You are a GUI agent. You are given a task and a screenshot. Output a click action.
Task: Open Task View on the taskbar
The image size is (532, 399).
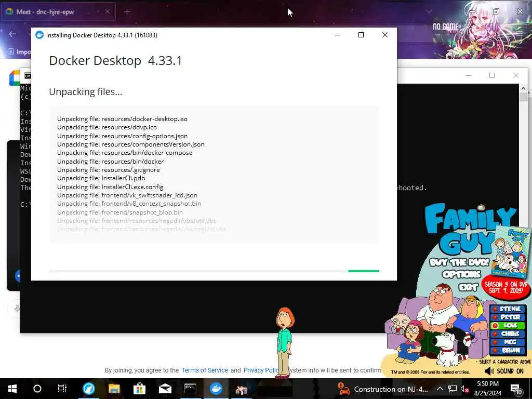pos(62,389)
